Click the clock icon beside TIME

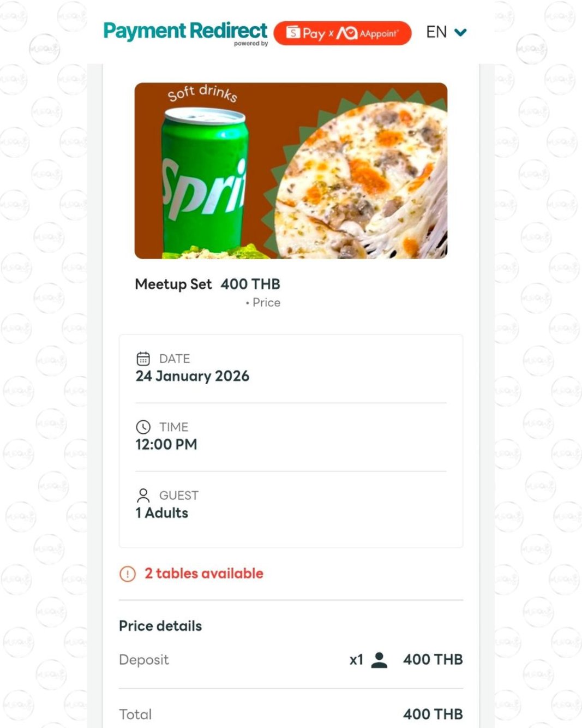pos(143,427)
